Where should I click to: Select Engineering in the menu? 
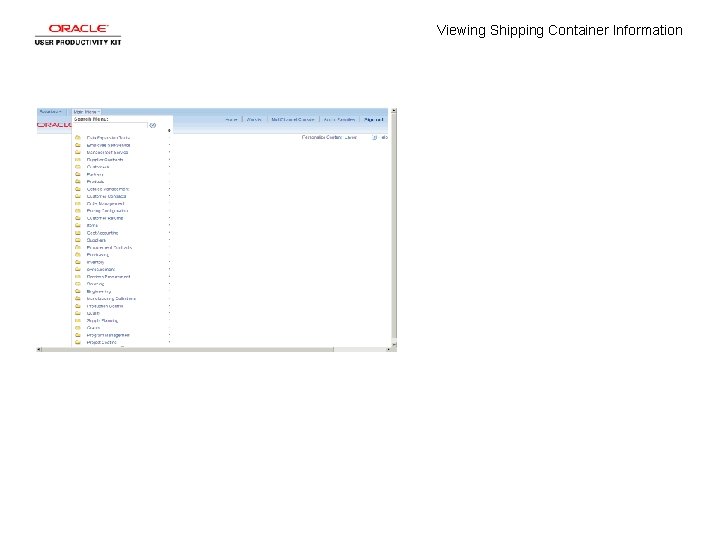[x=99, y=292]
